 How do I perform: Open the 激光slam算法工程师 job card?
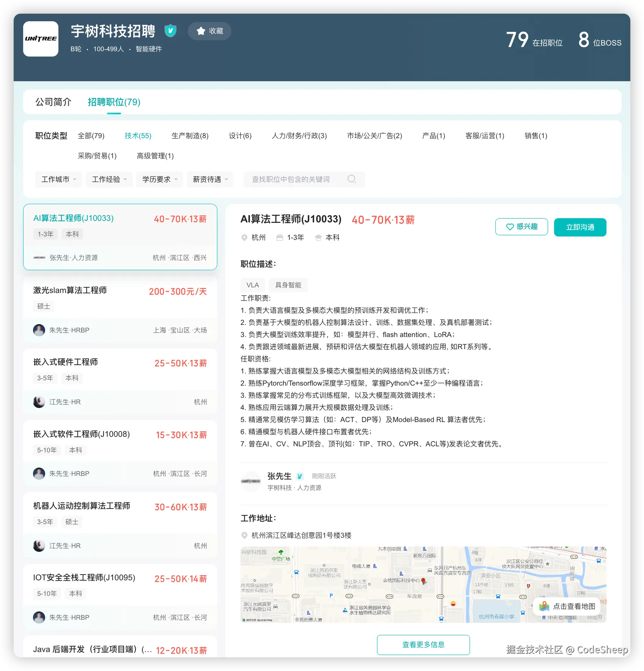point(120,309)
